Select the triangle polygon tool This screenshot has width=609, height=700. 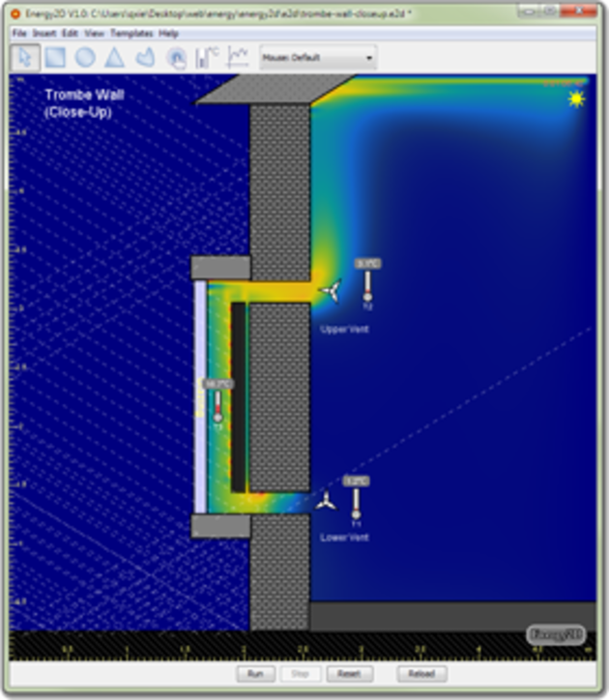114,58
